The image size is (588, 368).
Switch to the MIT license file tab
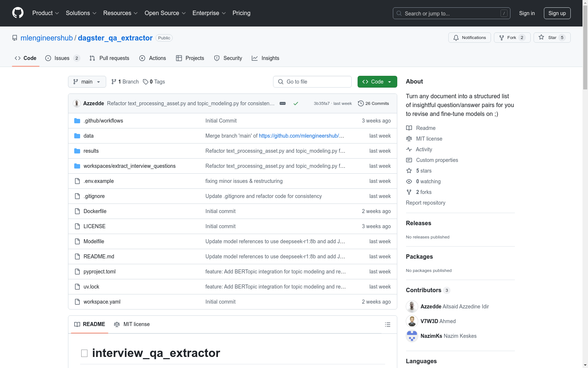point(132,324)
